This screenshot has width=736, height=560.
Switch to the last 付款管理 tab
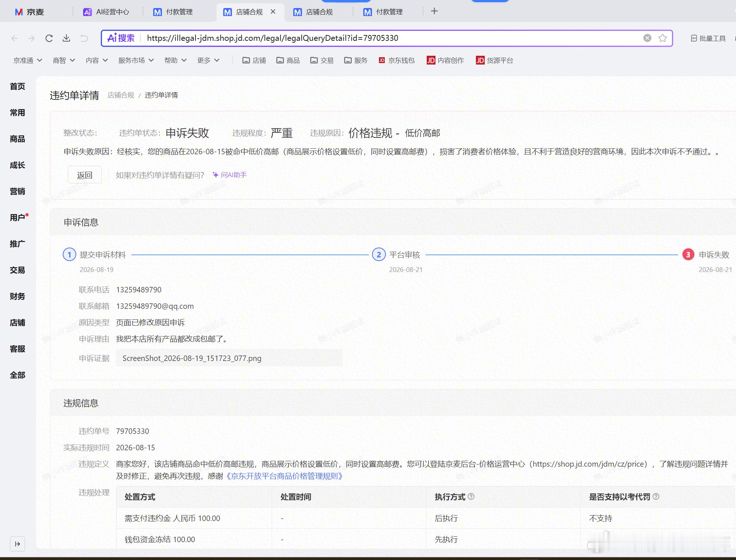pos(383,12)
